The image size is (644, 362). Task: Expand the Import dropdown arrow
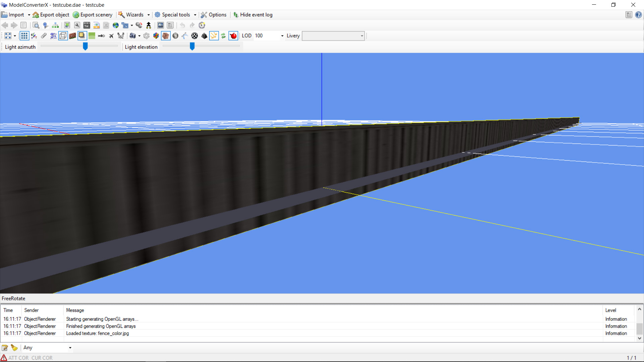point(29,15)
